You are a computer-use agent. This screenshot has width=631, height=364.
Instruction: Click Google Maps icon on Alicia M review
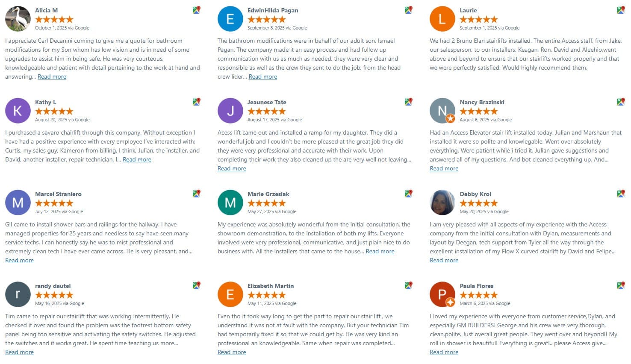pos(196,10)
